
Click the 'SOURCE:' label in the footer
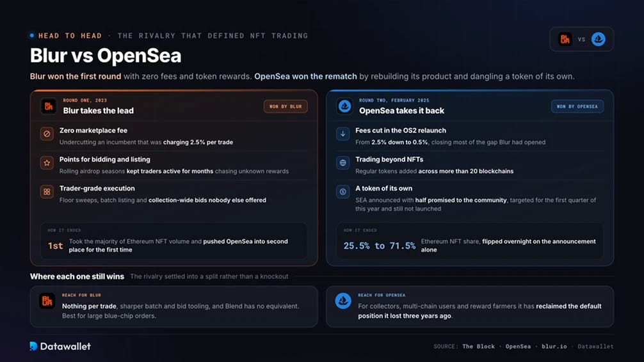click(446, 347)
